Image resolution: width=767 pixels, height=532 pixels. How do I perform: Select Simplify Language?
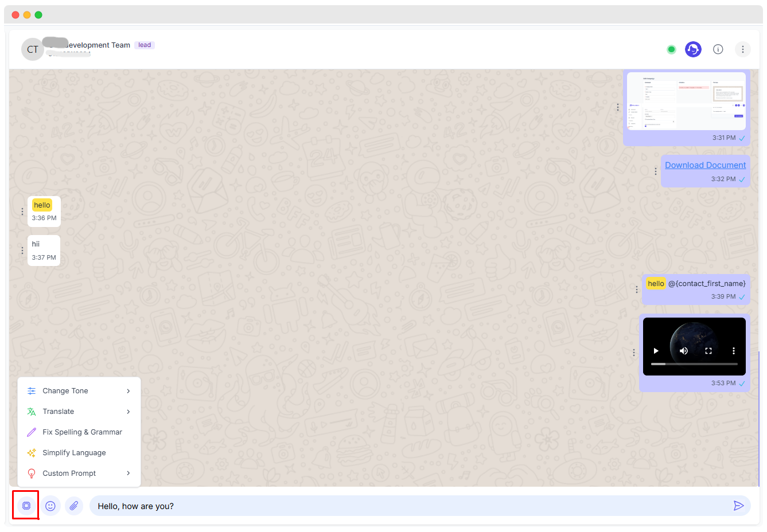click(74, 452)
